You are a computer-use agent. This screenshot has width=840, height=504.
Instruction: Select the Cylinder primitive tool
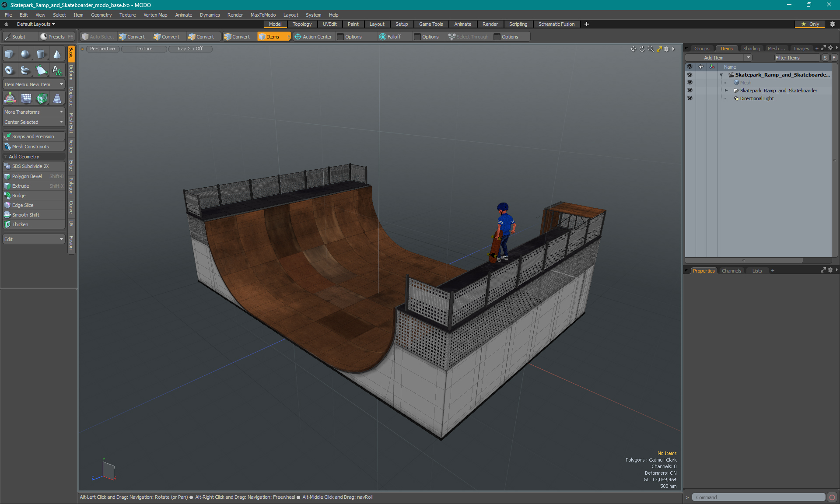pyautogui.click(x=42, y=54)
